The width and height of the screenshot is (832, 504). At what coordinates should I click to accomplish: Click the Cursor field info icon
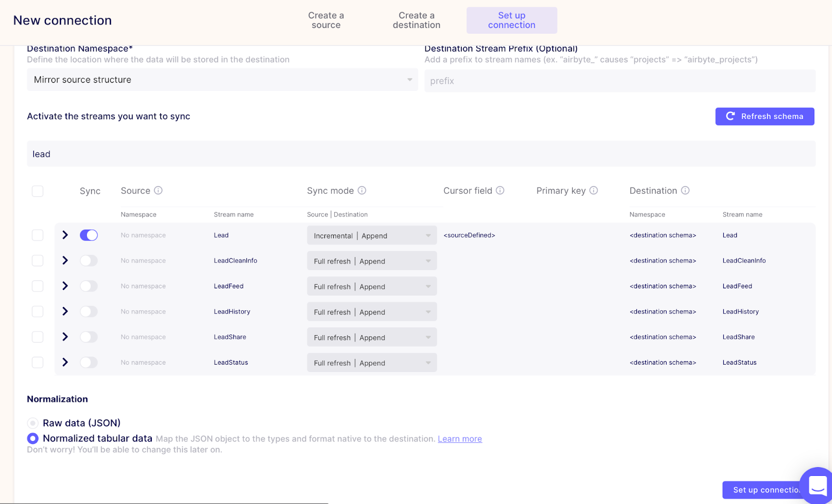[500, 191]
